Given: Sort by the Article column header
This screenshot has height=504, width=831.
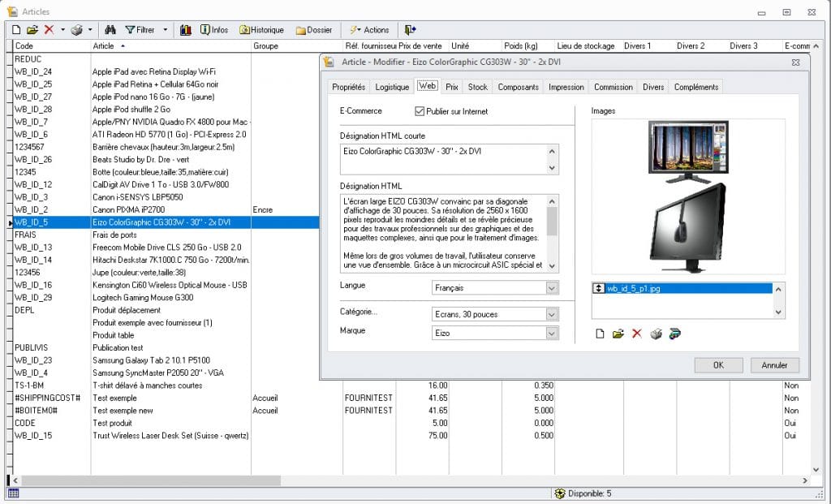Looking at the screenshot, I should 170,46.
